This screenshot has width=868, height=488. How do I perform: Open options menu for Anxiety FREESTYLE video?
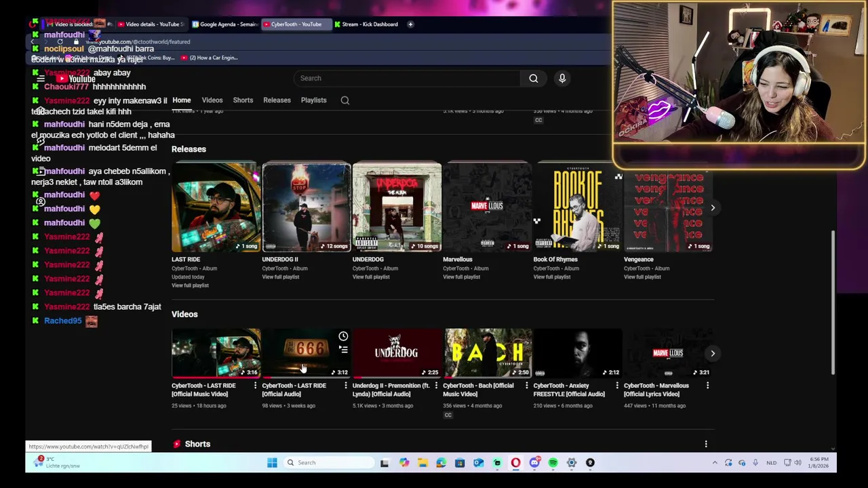pyautogui.click(x=617, y=386)
